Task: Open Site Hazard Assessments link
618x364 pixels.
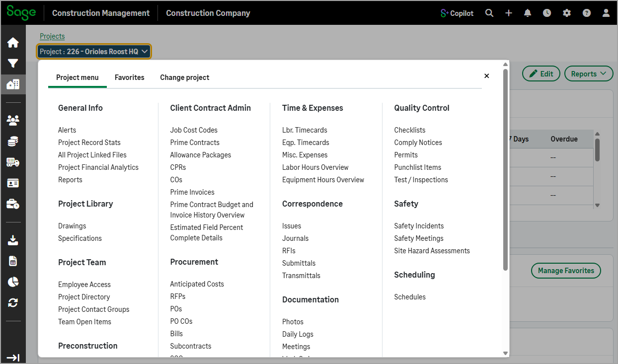Action: tap(432, 251)
